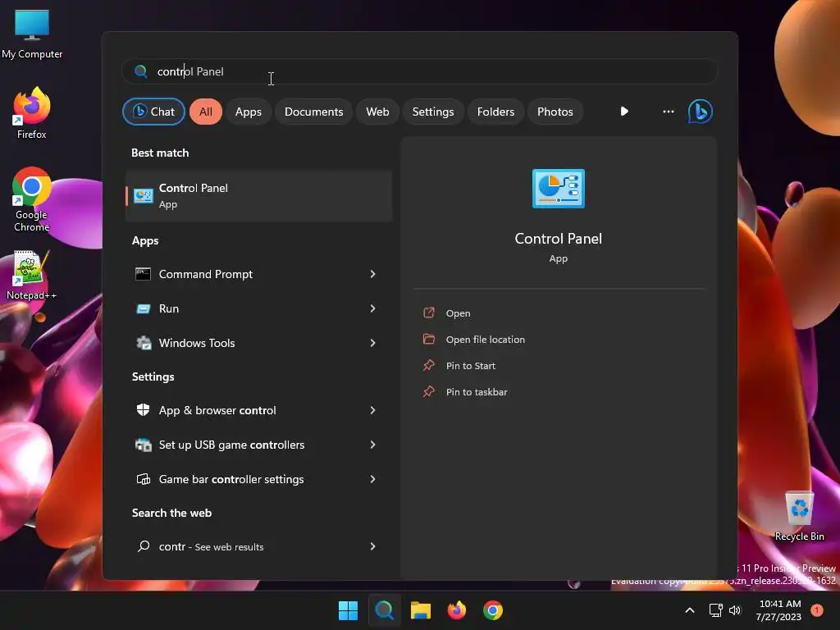This screenshot has width=840, height=630.
Task: Select the All filter tab
Action: pyautogui.click(x=206, y=112)
